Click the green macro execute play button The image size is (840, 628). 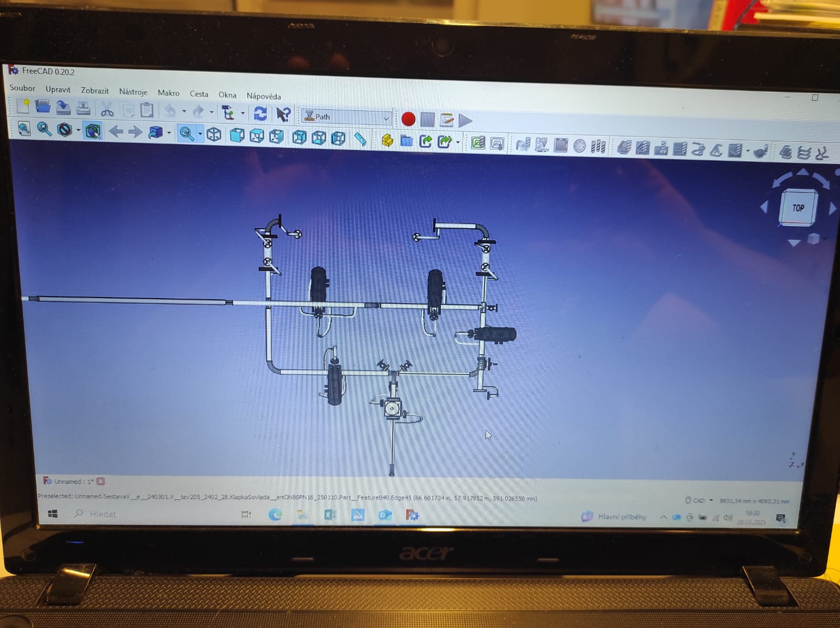coord(465,121)
